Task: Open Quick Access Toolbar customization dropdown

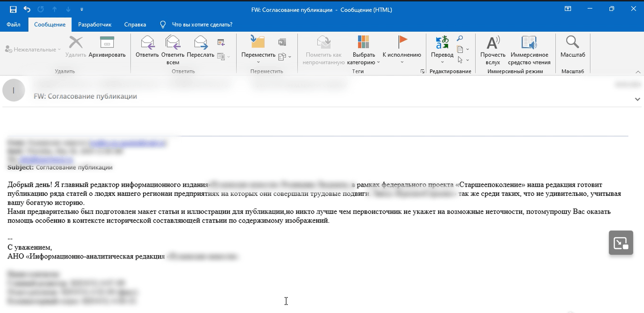Action: [x=82, y=9]
